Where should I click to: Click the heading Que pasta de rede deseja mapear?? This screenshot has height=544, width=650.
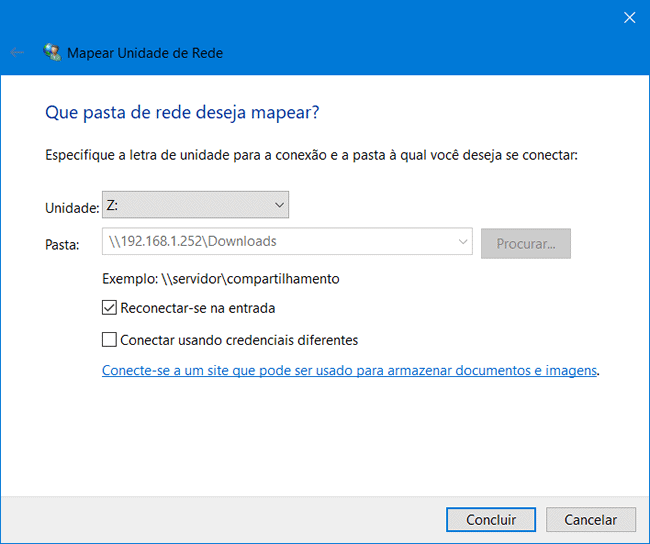[x=182, y=112]
